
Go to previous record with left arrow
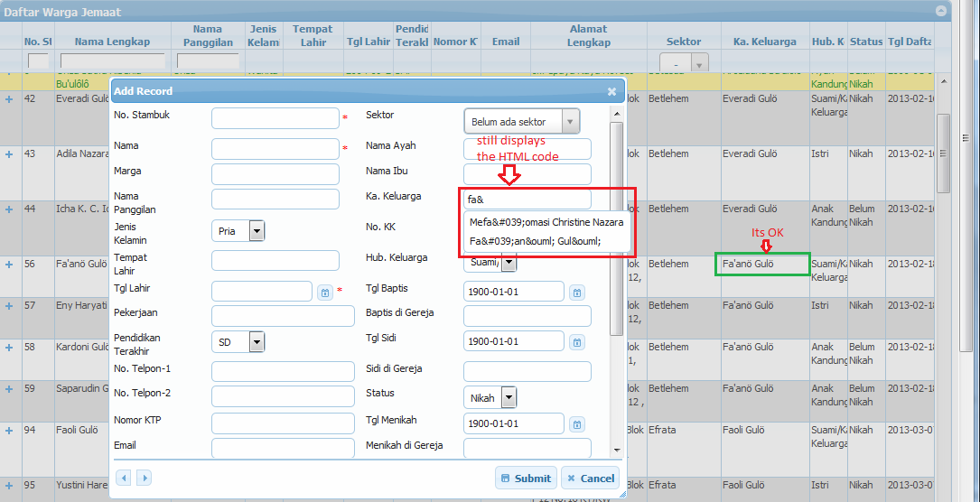(124, 478)
